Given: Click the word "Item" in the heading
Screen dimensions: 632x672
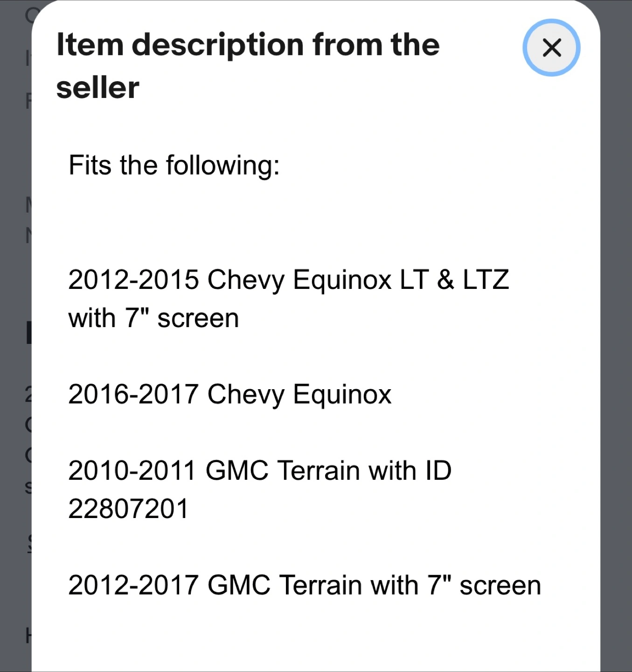Looking at the screenshot, I should tap(90, 45).
